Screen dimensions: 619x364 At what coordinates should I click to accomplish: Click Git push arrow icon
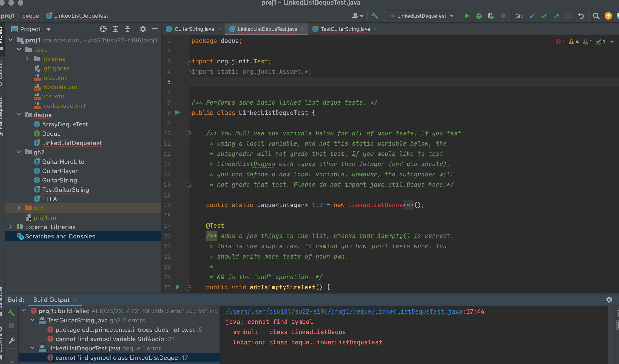(556, 16)
